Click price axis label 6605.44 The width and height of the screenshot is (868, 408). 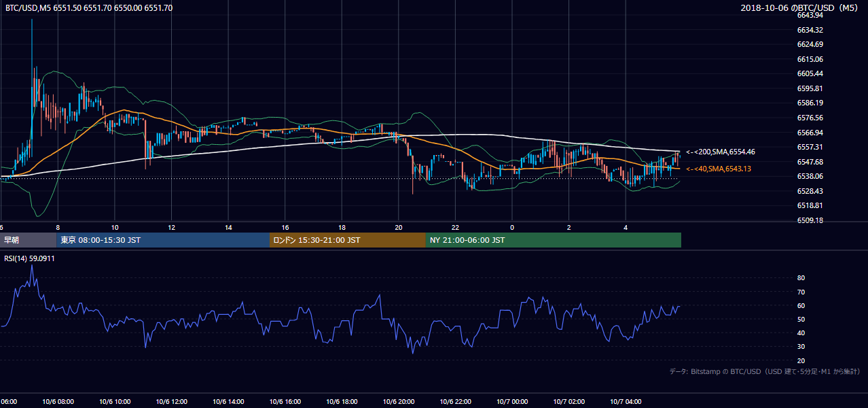point(810,73)
